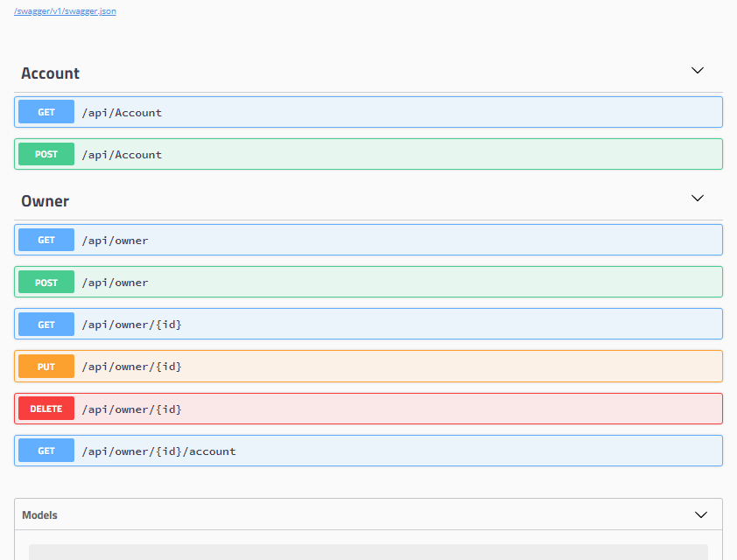Click the POST badge for /api/Account
737x560 pixels.
click(x=46, y=154)
